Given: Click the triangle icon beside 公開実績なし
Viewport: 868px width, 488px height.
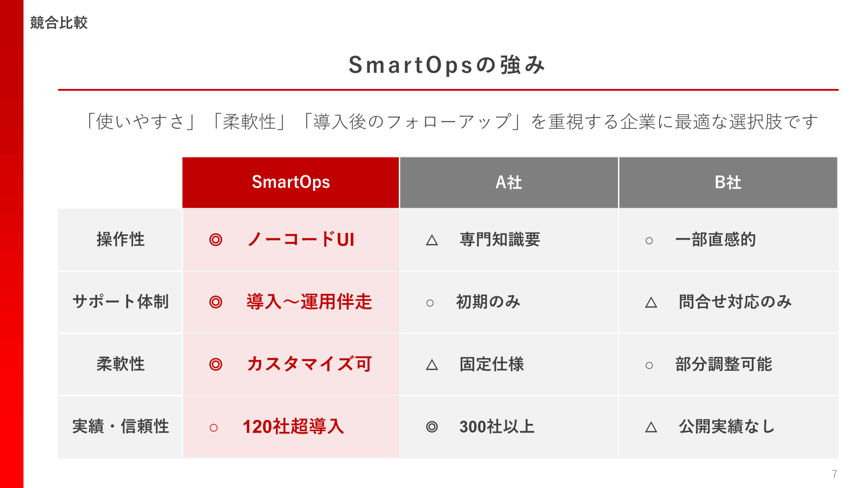Looking at the screenshot, I should tap(651, 427).
